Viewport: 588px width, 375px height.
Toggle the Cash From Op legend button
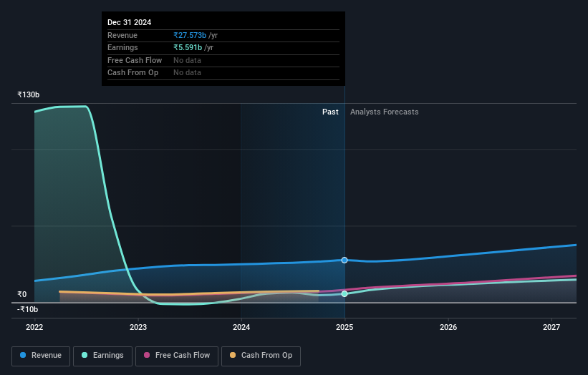[261, 356]
